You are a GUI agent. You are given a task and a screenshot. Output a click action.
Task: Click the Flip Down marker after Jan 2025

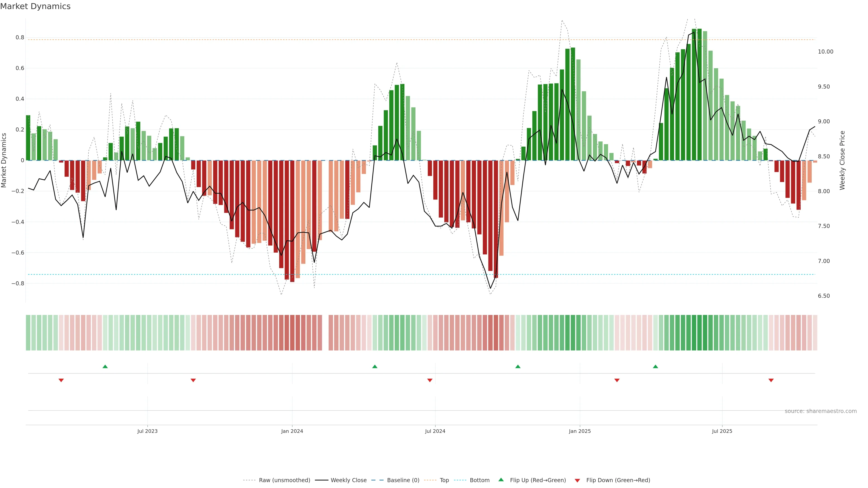click(617, 380)
